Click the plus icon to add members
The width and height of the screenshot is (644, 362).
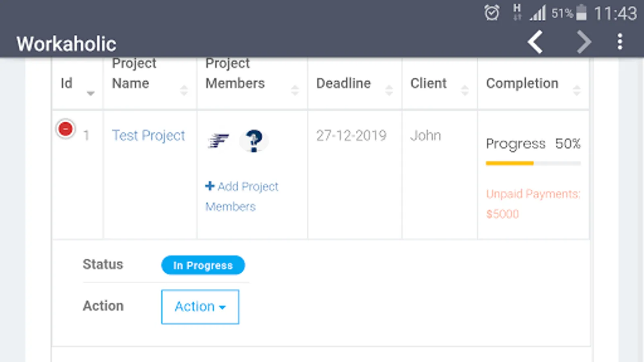[210, 186]
